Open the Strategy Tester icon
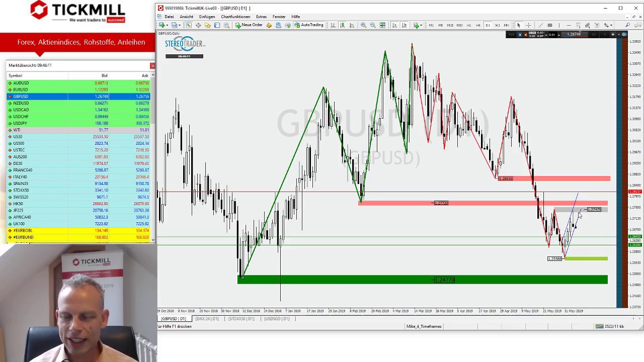This screenshot has height=362, width=644. pos(226,25)
